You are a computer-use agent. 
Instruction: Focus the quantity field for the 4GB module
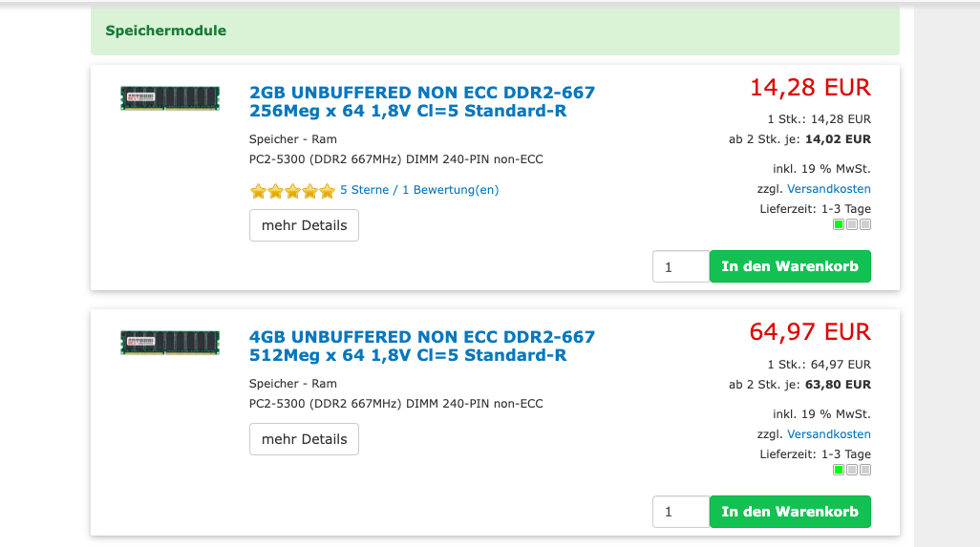tap(680, 512)
